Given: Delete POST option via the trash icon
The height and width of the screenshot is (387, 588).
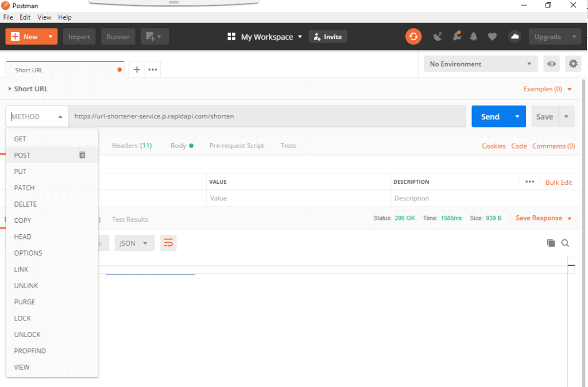Looking at the screenshot, I should pyautogui.click(x=82, y=155).
